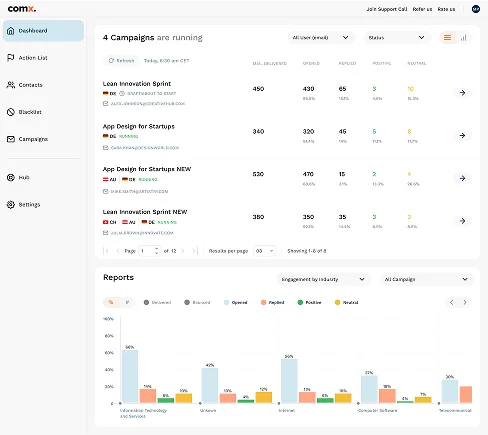Switch to list view of campaigns
This screenshot has height=435, width=488.
click(x=447, y=38)
